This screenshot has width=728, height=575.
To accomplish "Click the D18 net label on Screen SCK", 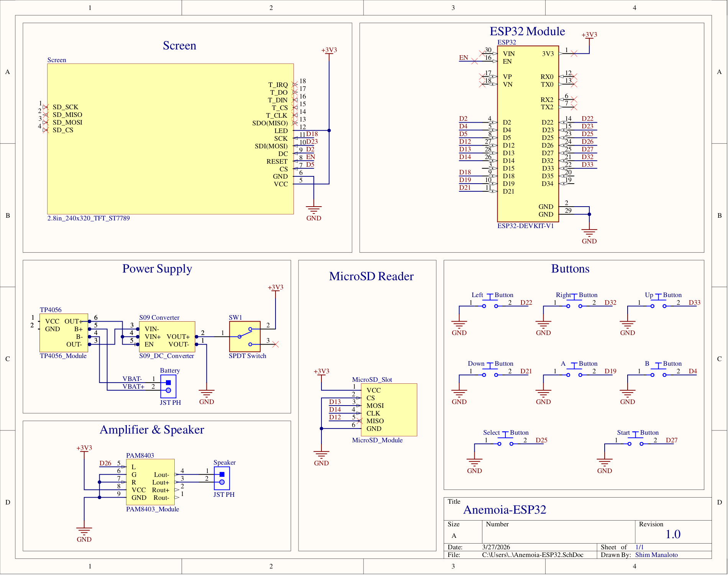I will point(312,134).
